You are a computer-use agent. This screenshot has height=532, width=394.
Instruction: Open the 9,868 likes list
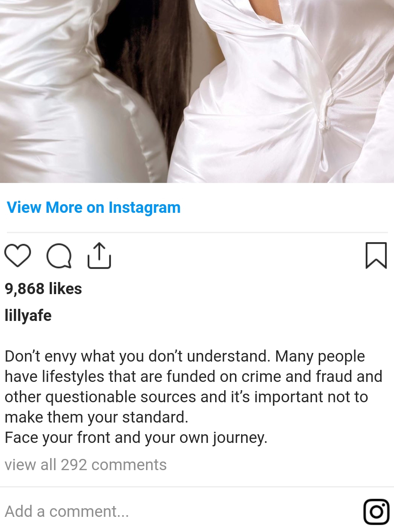(43, 289)
